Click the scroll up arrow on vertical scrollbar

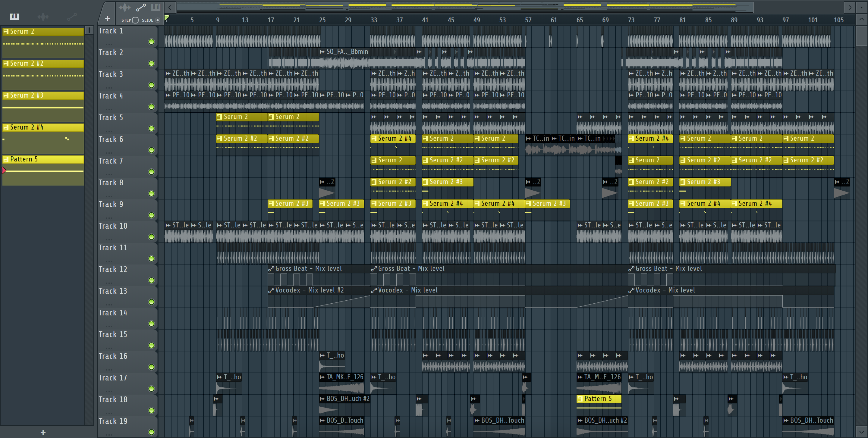[x=861, y=19]
